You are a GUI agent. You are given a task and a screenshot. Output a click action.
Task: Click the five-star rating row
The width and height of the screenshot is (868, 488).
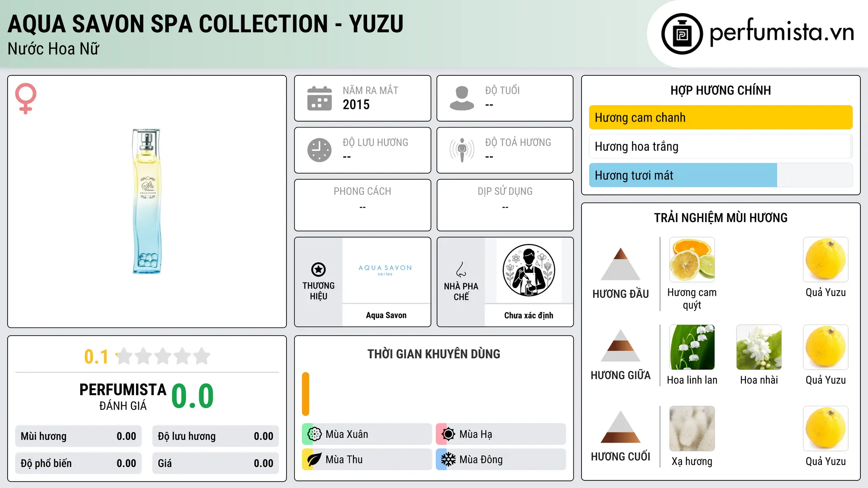point(163,356)
